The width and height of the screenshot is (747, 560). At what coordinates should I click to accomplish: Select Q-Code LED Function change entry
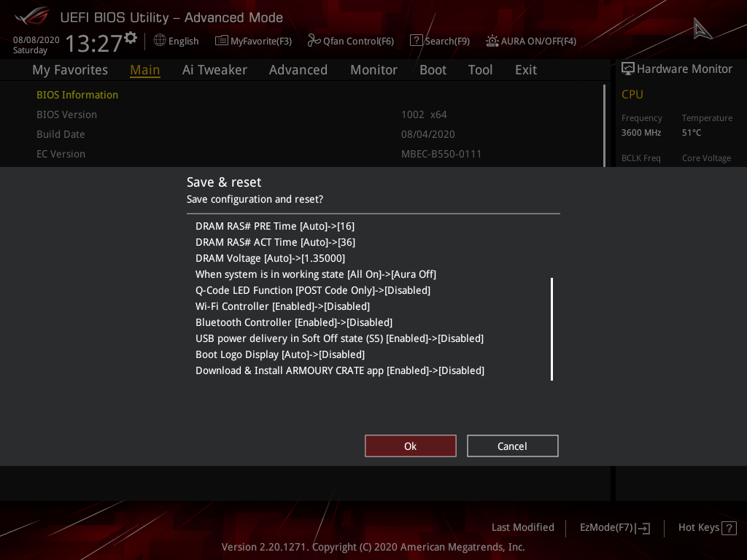pos(313,290)
